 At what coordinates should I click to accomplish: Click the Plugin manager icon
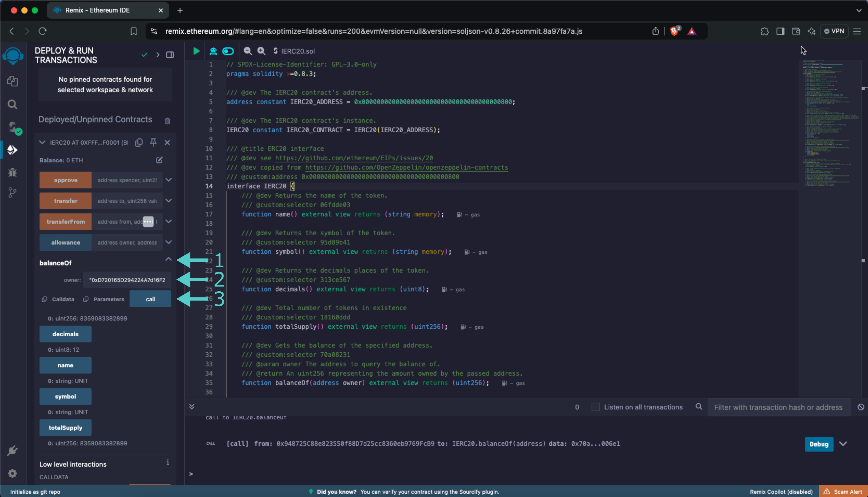[x=13, y=450]
